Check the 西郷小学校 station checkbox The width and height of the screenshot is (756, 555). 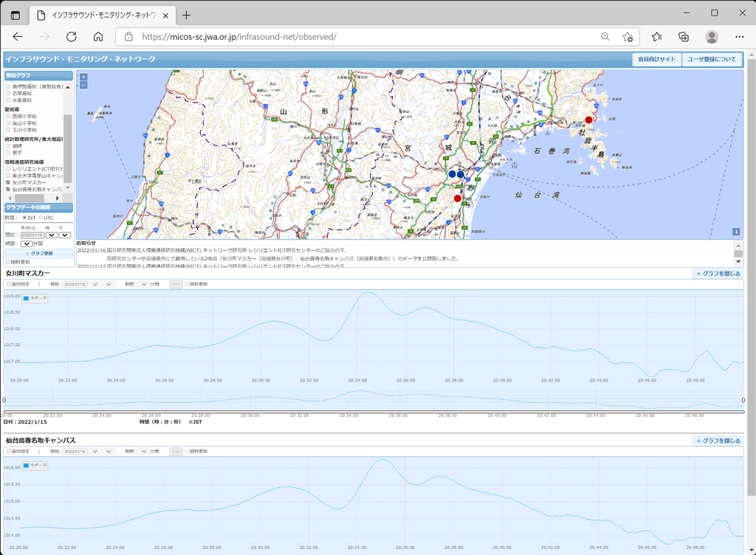click(7, 116)
